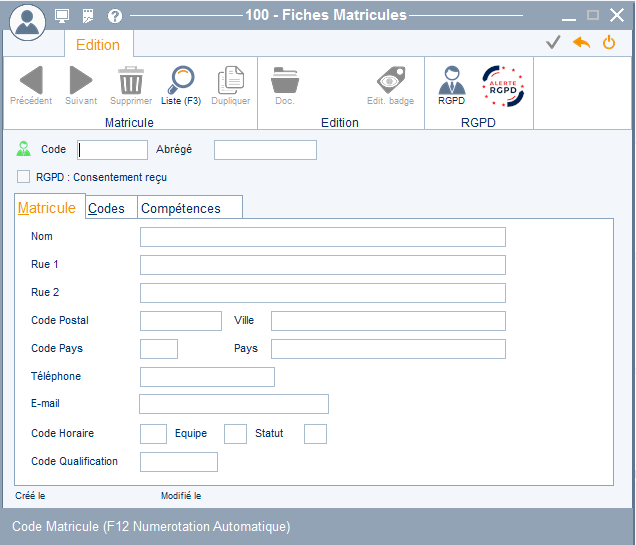Switch to the Codes tab
The image size is (636, 545).
tap(107, 208)
